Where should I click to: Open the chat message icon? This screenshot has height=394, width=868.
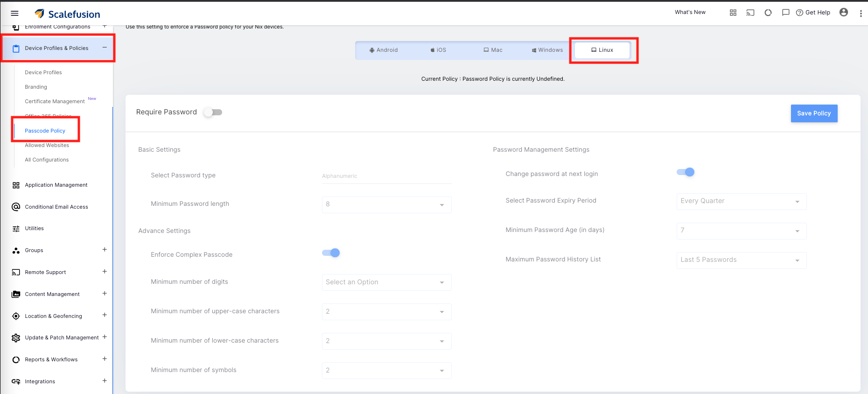coord(786,13)
